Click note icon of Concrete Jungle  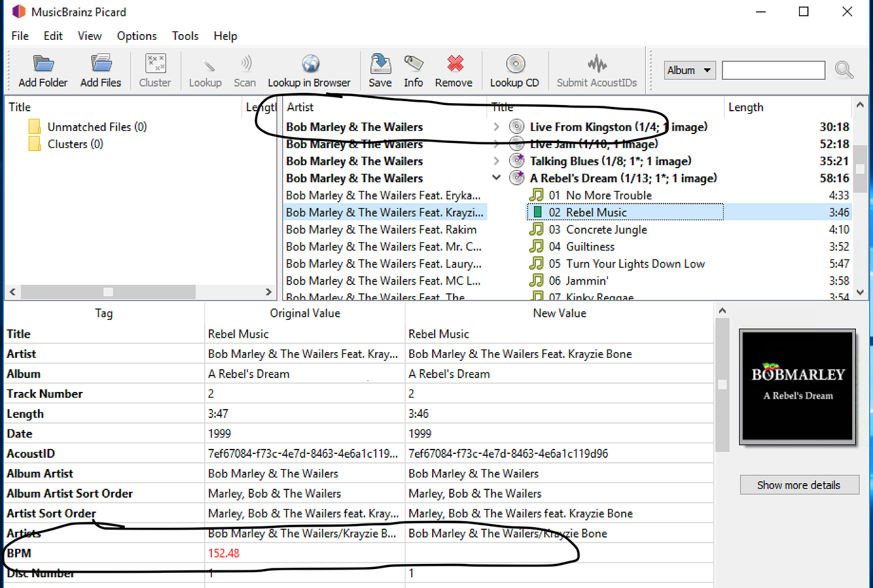coord(536,229)
